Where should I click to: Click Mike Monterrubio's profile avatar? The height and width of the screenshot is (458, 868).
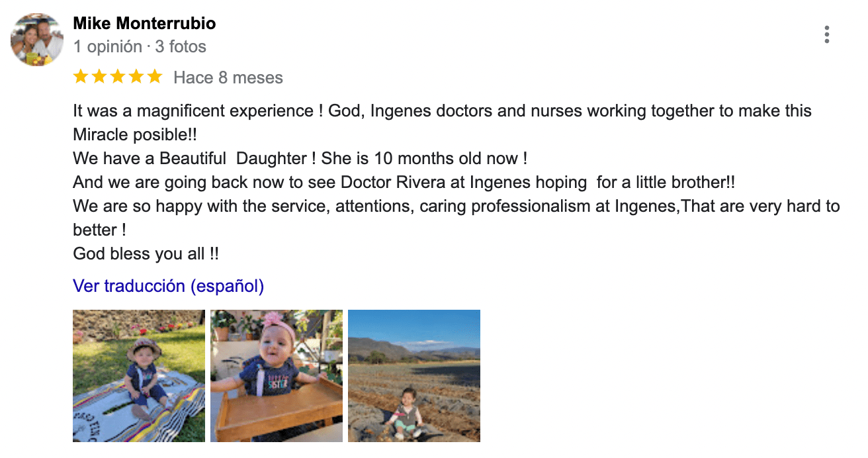(37, 40)
